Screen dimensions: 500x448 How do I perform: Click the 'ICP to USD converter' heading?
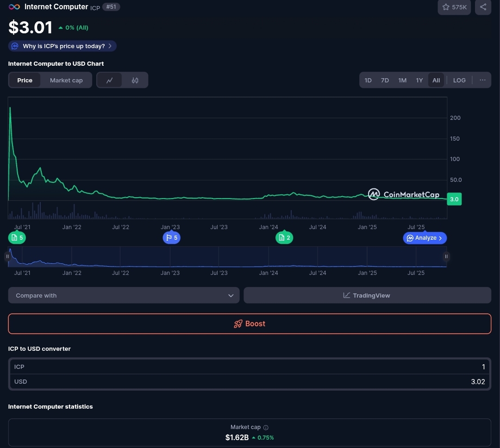[39, 348]
